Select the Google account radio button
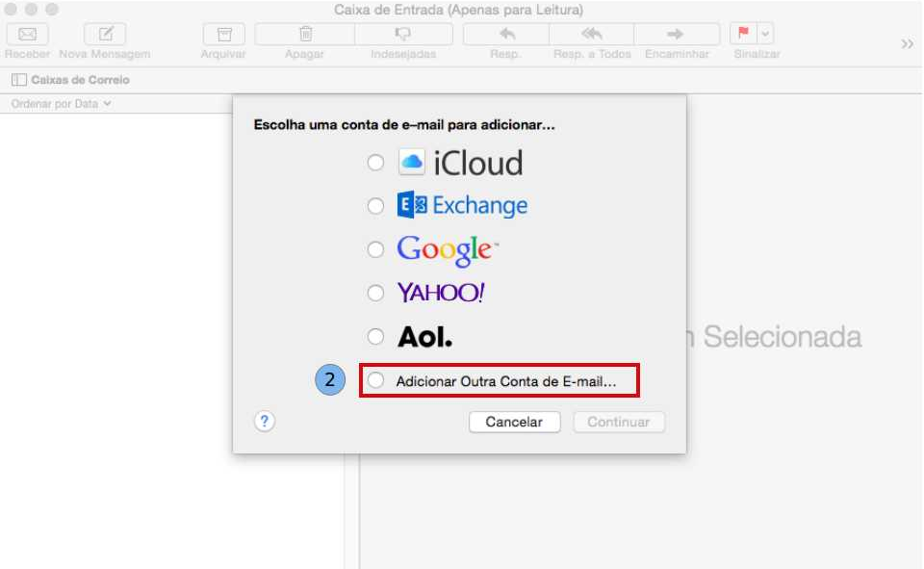Viewport: 924px width, 569px height. click(375, 249)
